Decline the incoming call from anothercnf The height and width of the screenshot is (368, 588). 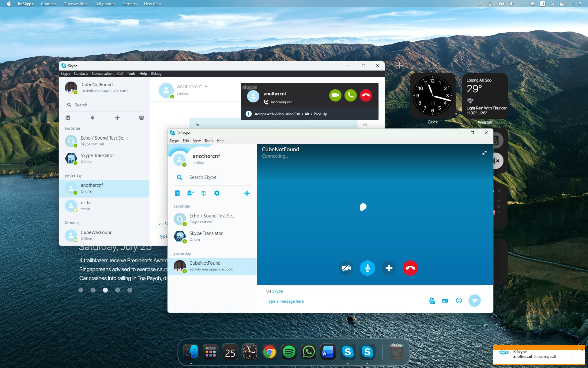pos(366,95)
